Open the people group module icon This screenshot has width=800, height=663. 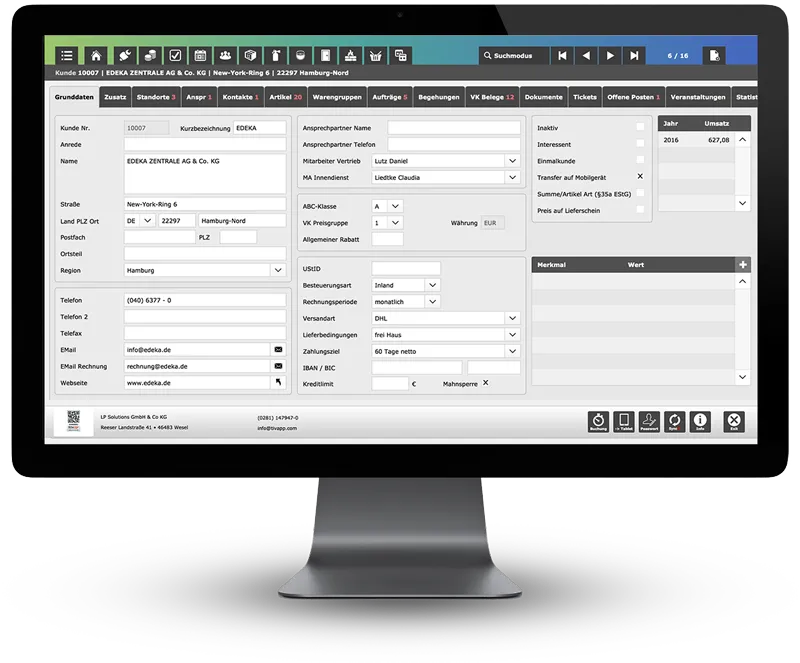coord(225,55)
